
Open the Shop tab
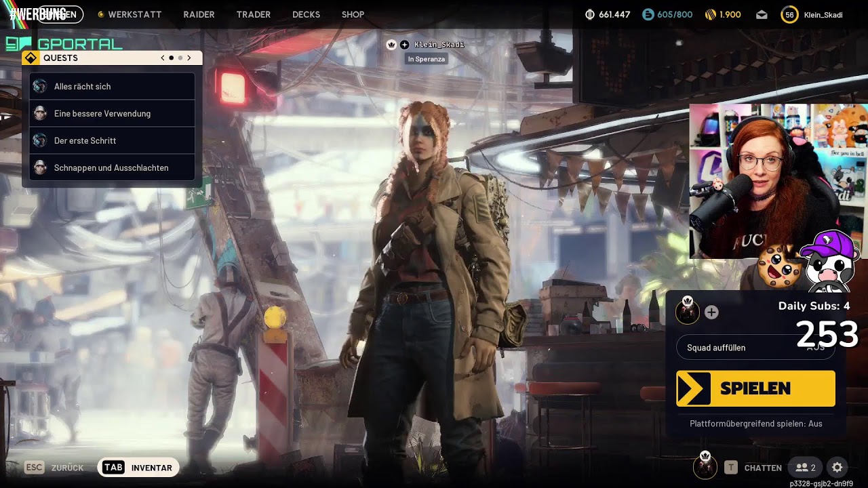[353, 14]
